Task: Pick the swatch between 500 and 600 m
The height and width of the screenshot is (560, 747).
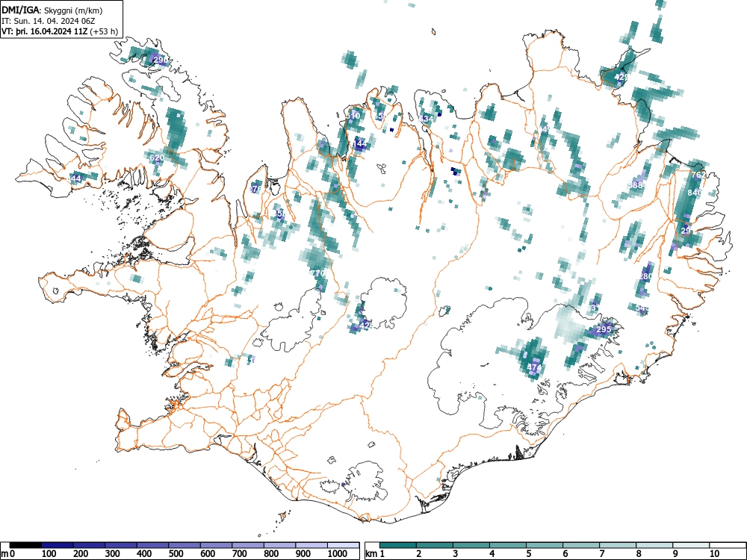Action: pyautogui.click(x=185, y=545)
